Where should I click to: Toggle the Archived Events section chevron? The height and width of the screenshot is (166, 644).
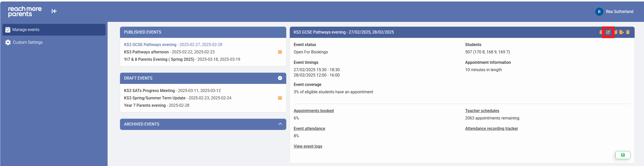click(280, 124)
